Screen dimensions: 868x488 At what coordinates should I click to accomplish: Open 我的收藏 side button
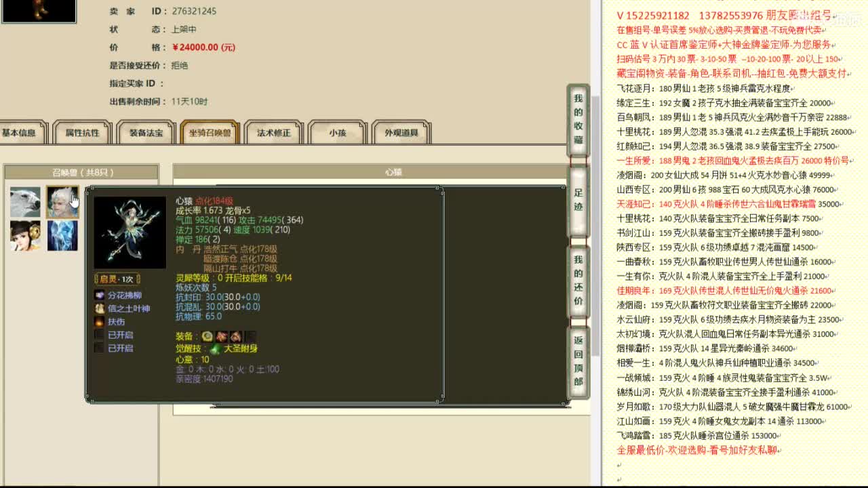coord(578,120)
